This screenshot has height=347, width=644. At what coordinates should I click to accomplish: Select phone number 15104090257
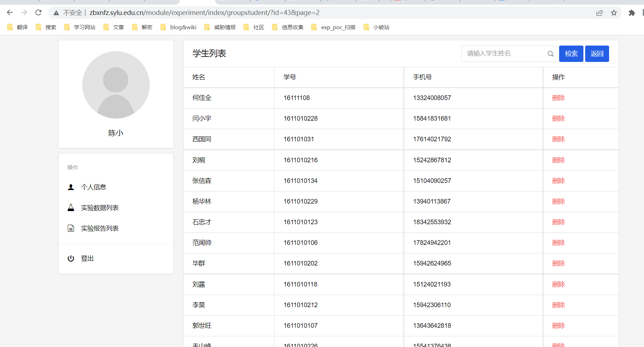click(x=432, y=181)
